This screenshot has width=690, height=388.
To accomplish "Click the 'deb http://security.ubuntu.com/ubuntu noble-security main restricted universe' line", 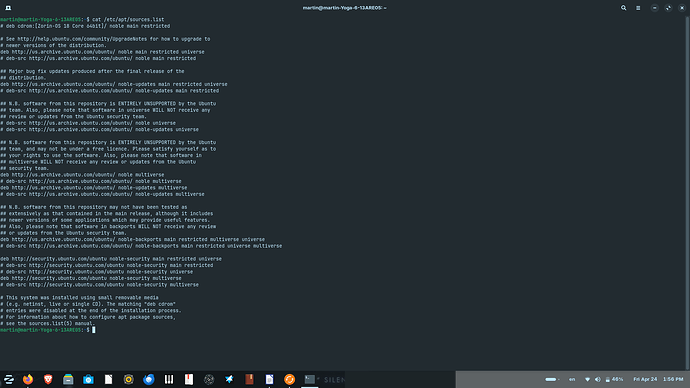I will click(x=111, y=259).
